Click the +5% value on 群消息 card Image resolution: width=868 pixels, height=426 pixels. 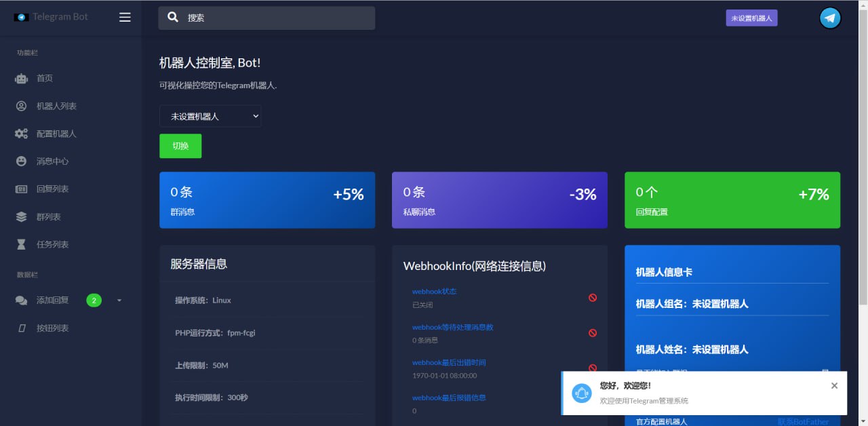click(349, 195)
